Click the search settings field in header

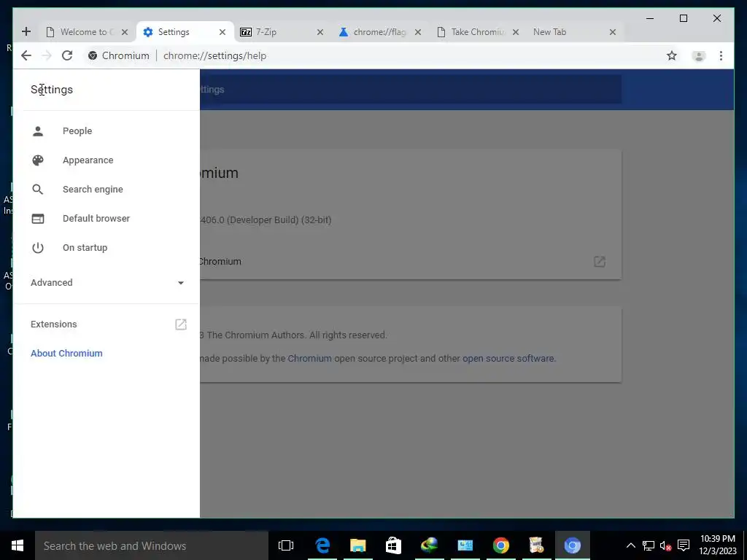(410, 90)
